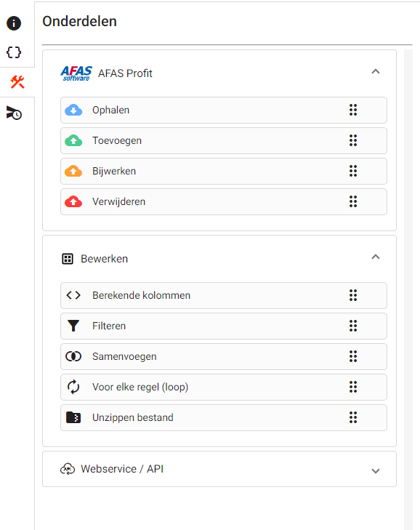Viewport: 420px width, 530px height.
Task: Open the scheduler clock sidebar icon
Action: tap(14, 113)
